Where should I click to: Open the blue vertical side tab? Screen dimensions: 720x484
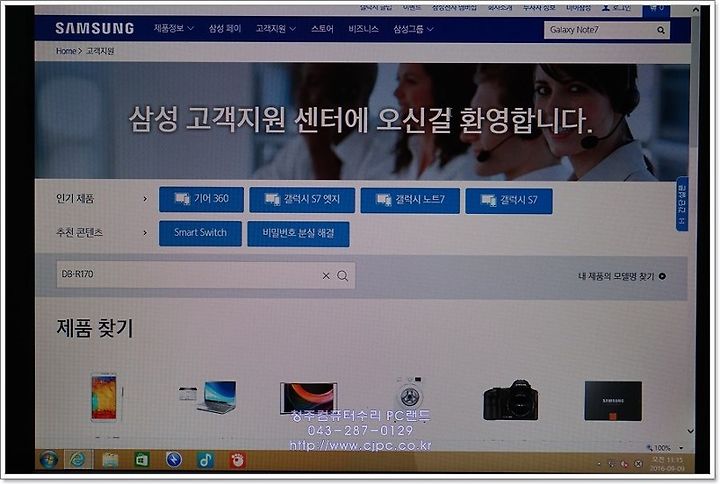click(682, 204)
